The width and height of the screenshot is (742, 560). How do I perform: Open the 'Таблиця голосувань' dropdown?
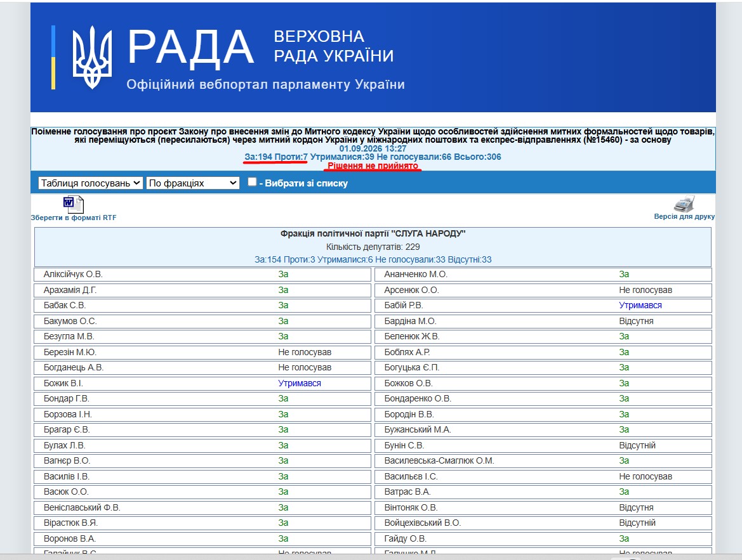(x=90, y=183)
